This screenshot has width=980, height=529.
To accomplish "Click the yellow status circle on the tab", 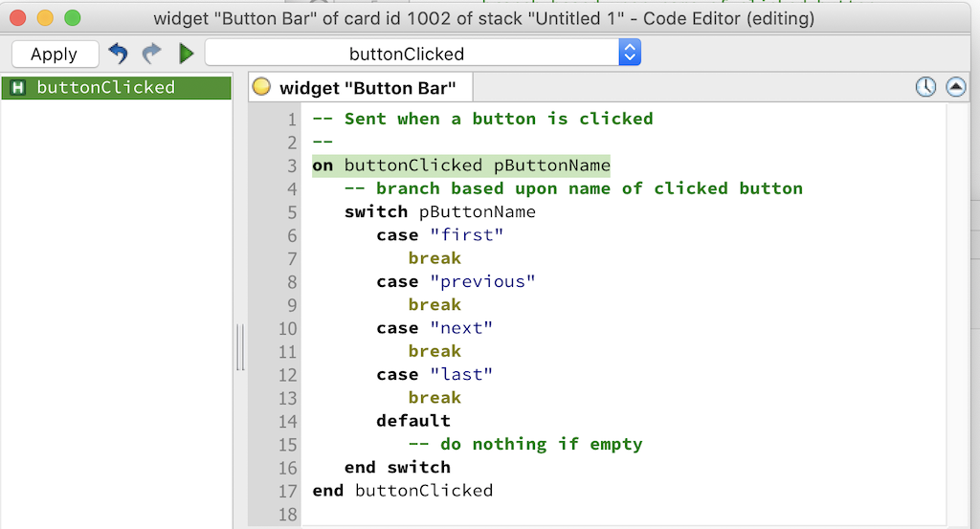I will [x=261, y=87].
